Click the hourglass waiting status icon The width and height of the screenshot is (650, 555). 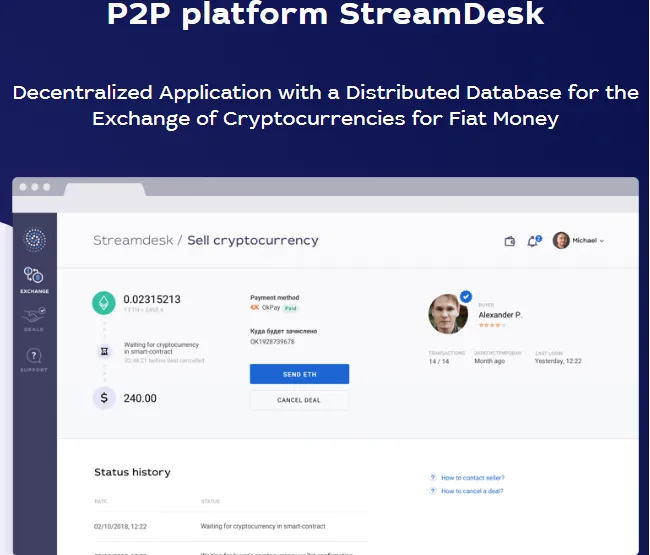104,351
